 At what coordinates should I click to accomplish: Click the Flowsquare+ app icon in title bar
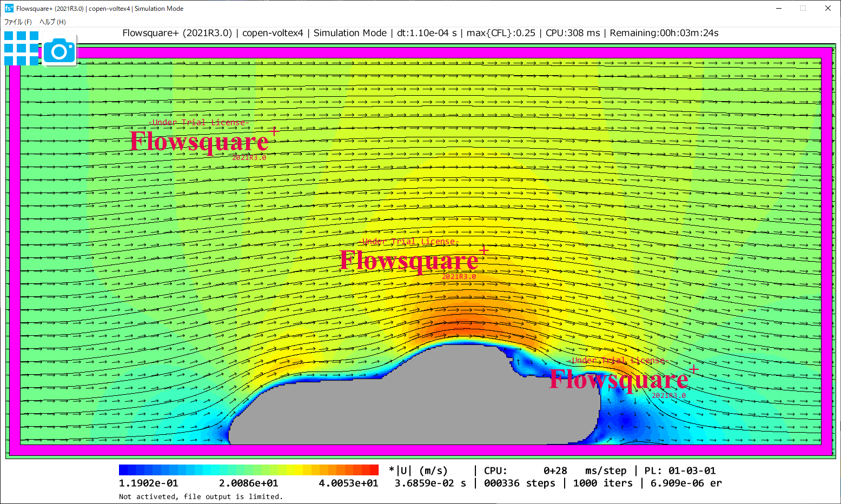click(9, 8)
